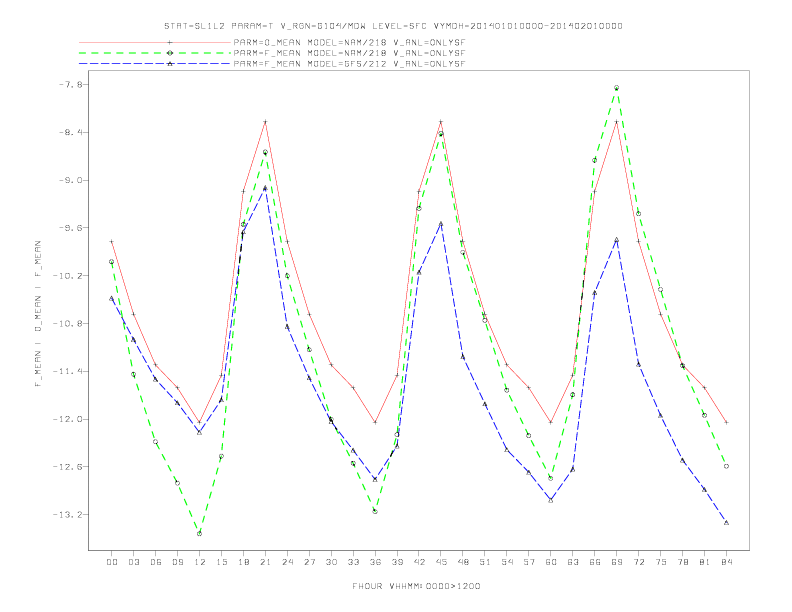Click the x-axis hour label 42
This screenshot has width=792, height=612.
(x=419, y=562)
